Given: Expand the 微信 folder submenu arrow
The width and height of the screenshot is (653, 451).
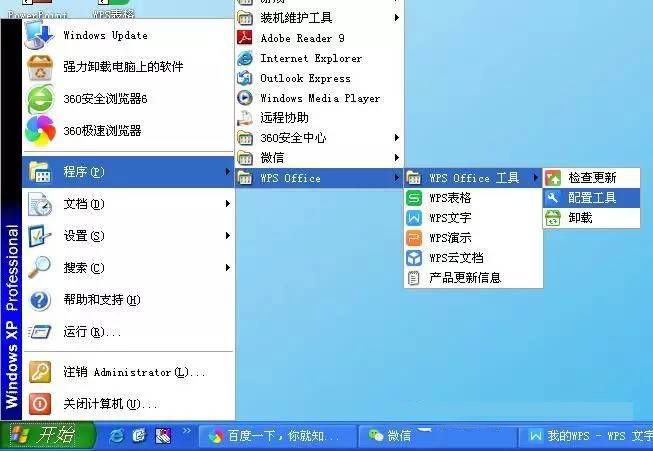Looking at the screenshot, I should pyautogui.click(x=396, y=157).
